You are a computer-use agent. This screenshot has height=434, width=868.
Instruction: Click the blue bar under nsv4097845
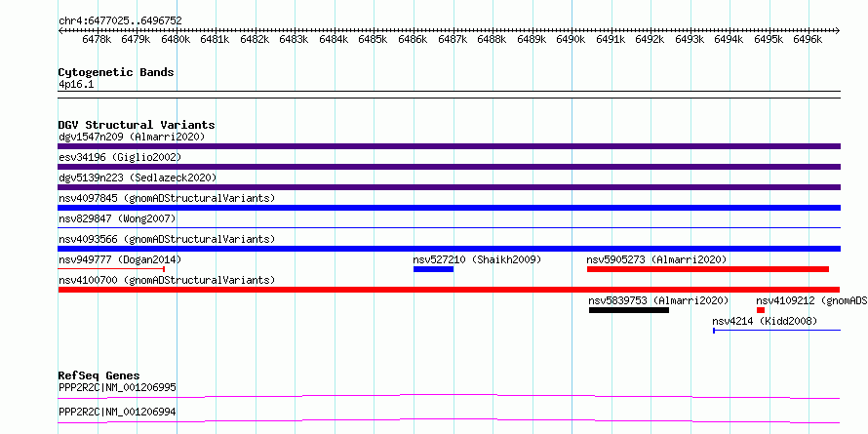click(449, 208)
